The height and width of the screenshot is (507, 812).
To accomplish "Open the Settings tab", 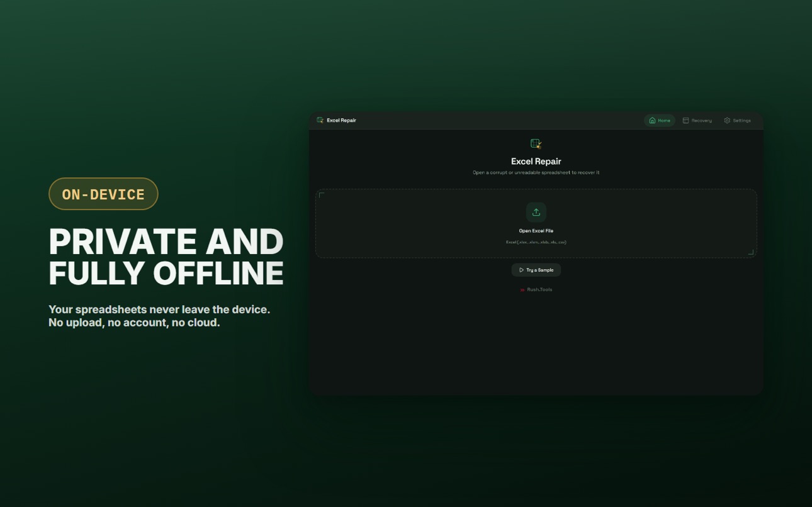I will click(x=737, y=120).
